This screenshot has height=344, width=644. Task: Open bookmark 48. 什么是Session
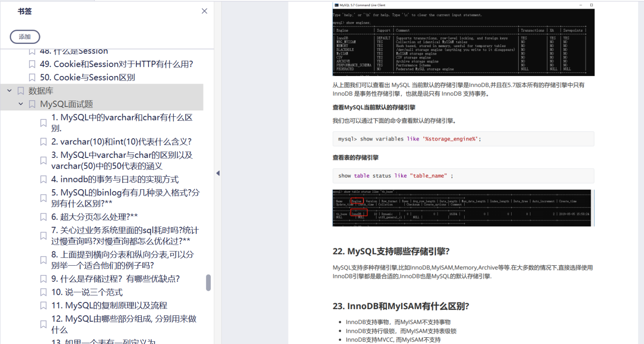coord(74,51)
